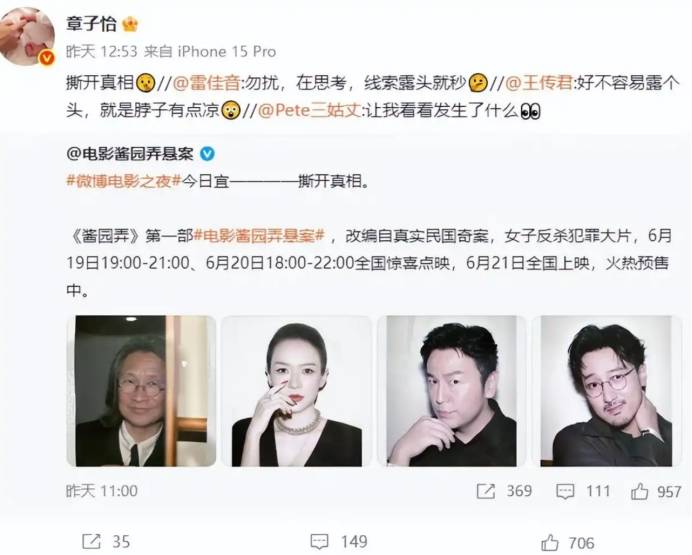Open the #微博电影之夜# hashtag topic
Image resolution: width=692 pixels, height=555 pixels.
click(124, 181)
